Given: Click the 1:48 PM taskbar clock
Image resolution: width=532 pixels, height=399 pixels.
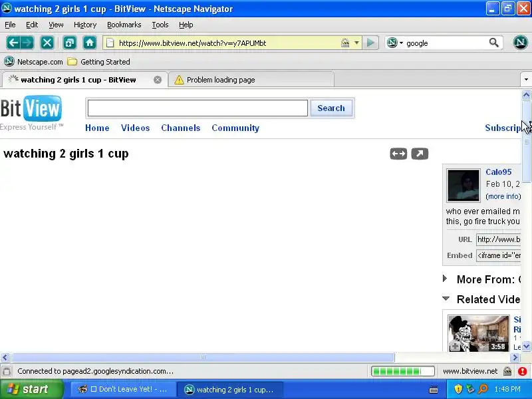Looking at the screenshot, I should 507,389.
